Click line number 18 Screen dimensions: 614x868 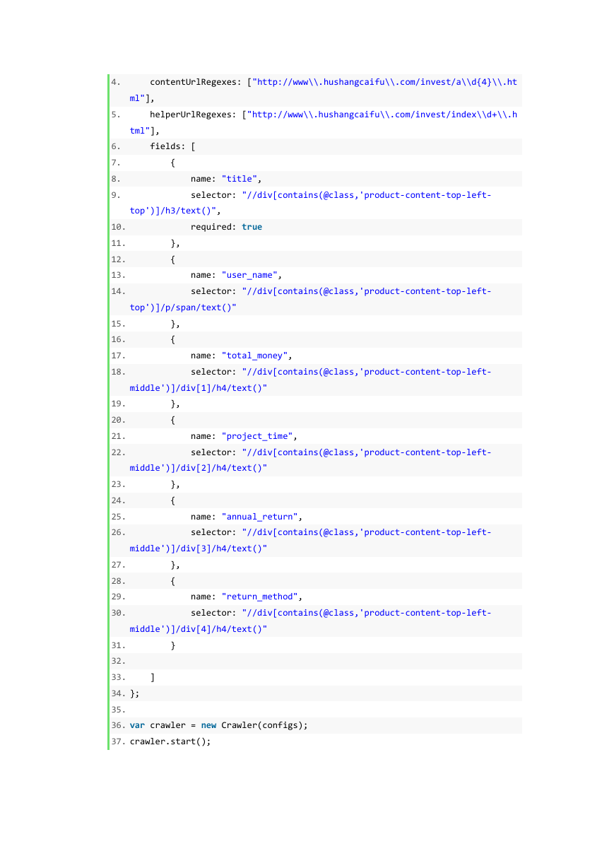118,372
